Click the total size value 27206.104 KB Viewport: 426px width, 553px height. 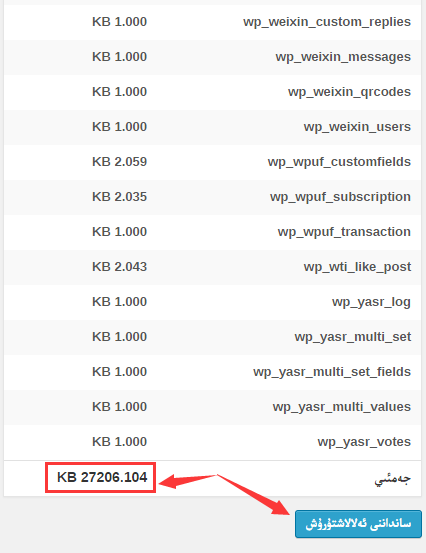[102, 477]
